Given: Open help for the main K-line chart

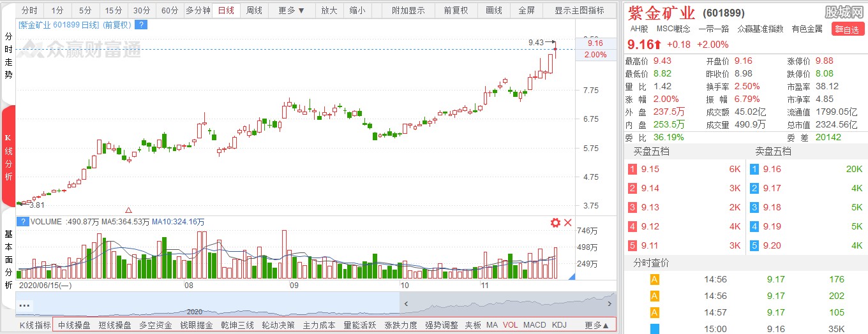Looking at the screenshot, I should (141, 25).
